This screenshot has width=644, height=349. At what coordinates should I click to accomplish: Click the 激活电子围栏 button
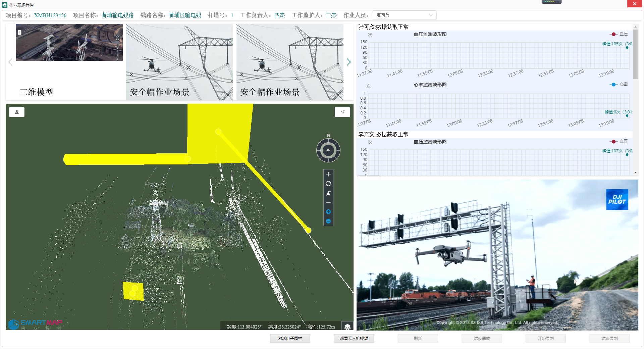290,338
